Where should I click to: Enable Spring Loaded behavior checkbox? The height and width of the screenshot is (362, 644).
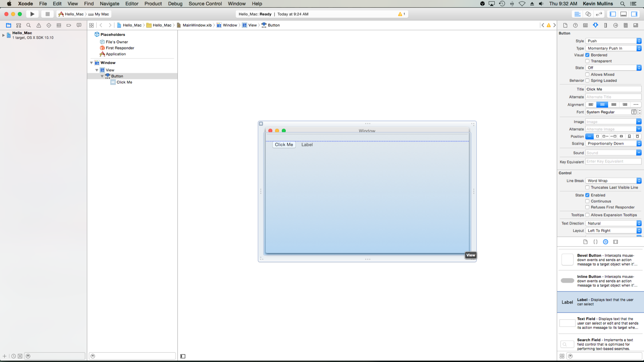(587, 80)
